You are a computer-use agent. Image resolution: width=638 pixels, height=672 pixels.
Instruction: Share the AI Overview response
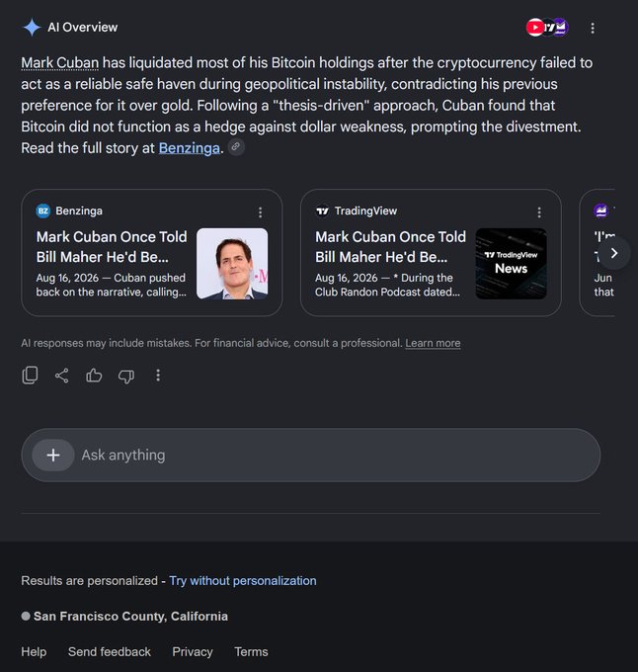click(61, 376)
